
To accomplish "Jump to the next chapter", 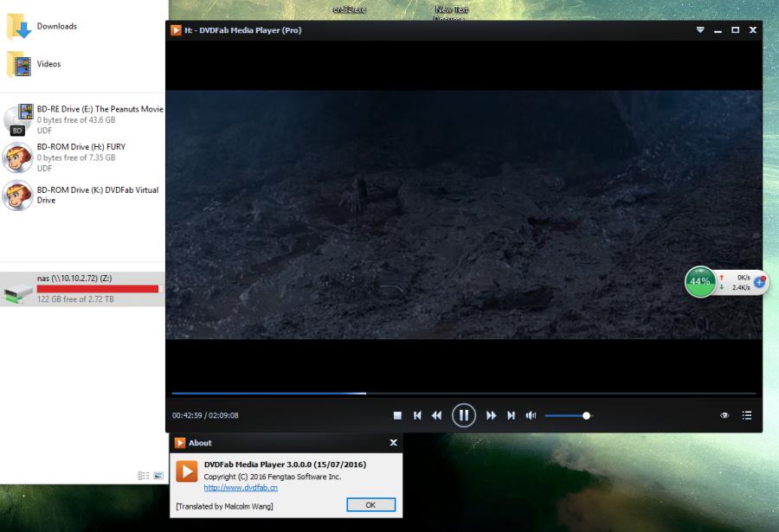I will coord(511,415).
